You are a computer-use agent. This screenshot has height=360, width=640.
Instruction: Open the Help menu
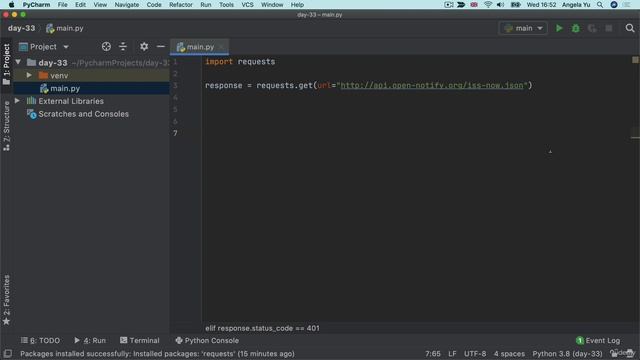[297, 4]
